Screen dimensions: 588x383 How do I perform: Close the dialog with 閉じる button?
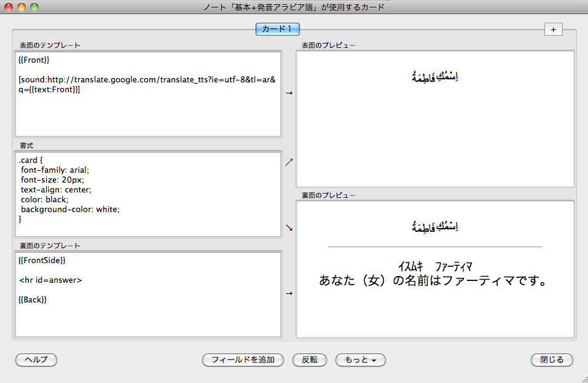pos(552,360)
